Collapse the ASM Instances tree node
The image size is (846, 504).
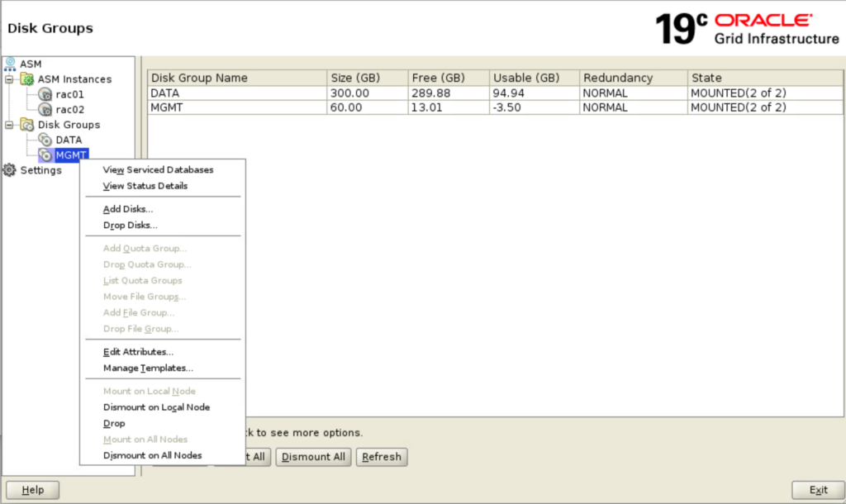tap(9, 79)
